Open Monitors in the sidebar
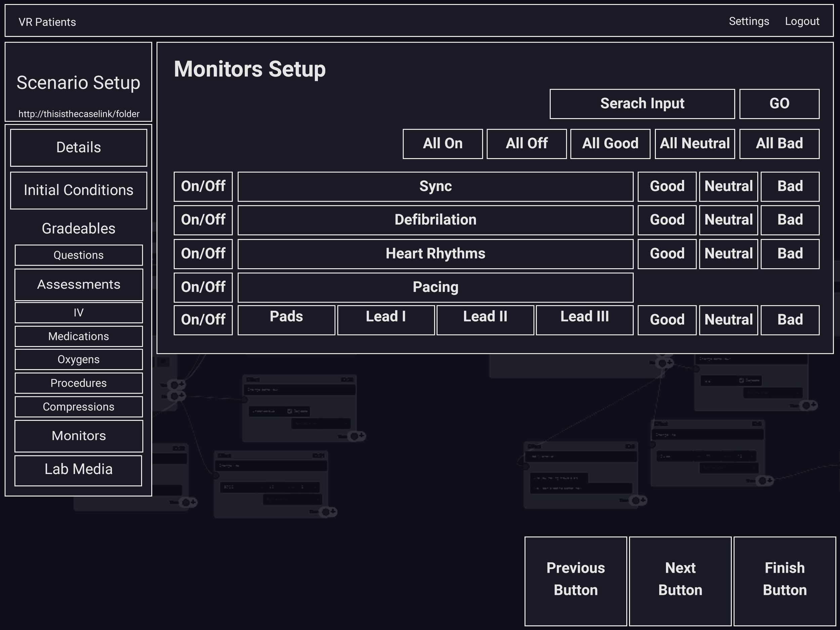 tap(79, 436)
